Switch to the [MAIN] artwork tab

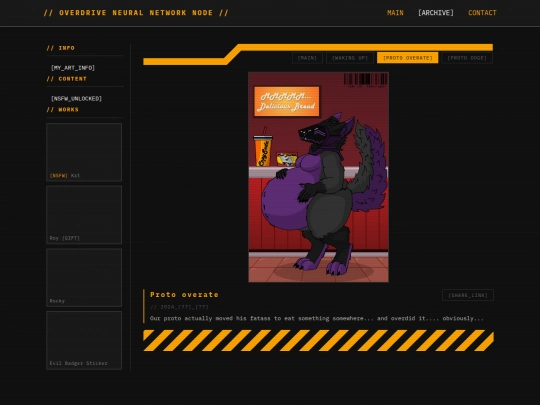click(x=307, y=58)
